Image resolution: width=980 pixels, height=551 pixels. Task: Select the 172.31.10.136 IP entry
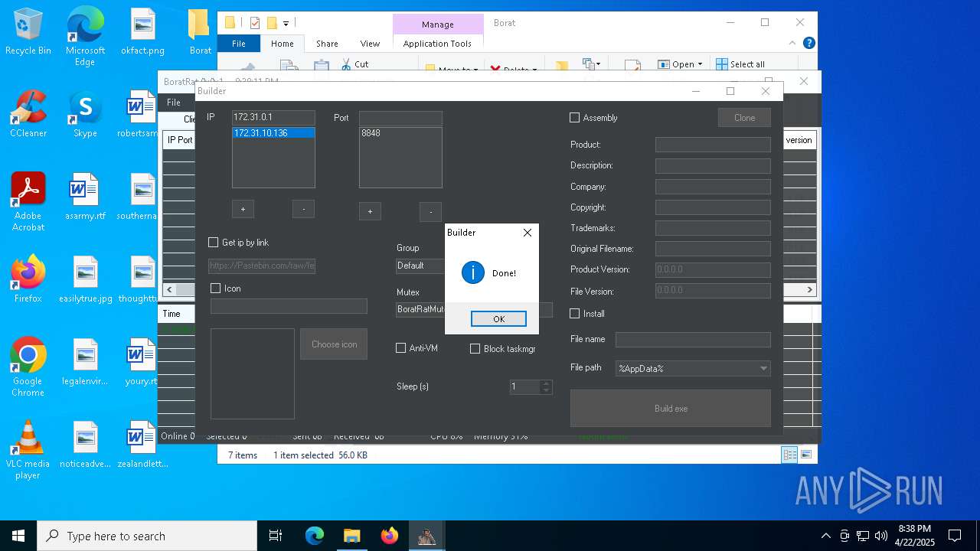pyautogui.click(x=273, y=133)
